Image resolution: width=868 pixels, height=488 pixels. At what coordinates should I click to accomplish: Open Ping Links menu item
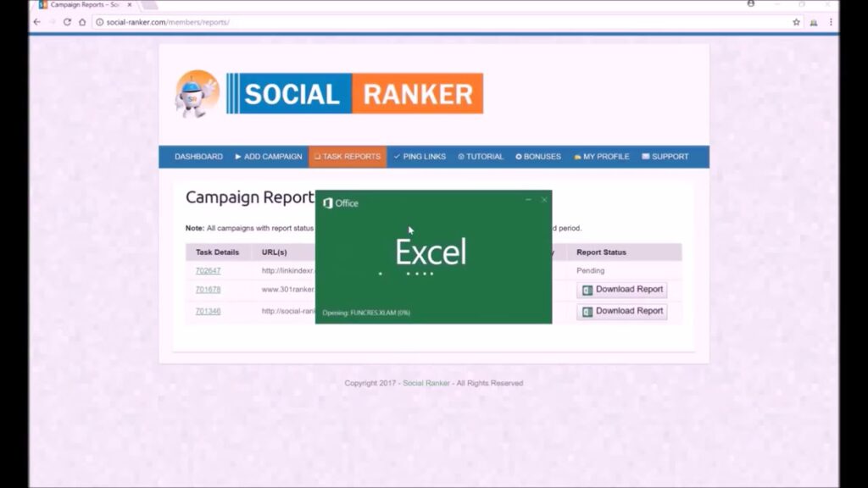click(x=420, y=157)
